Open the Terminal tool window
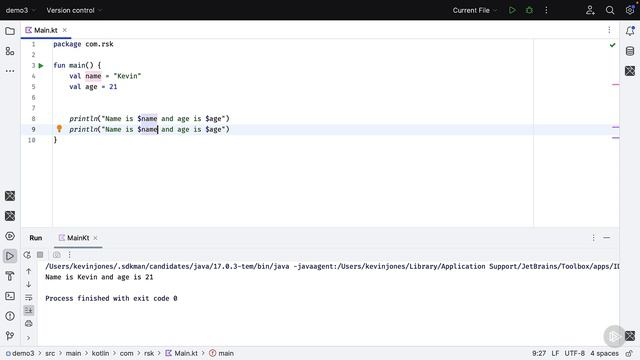Screen dimensions: 640x360 click(10, 296)
